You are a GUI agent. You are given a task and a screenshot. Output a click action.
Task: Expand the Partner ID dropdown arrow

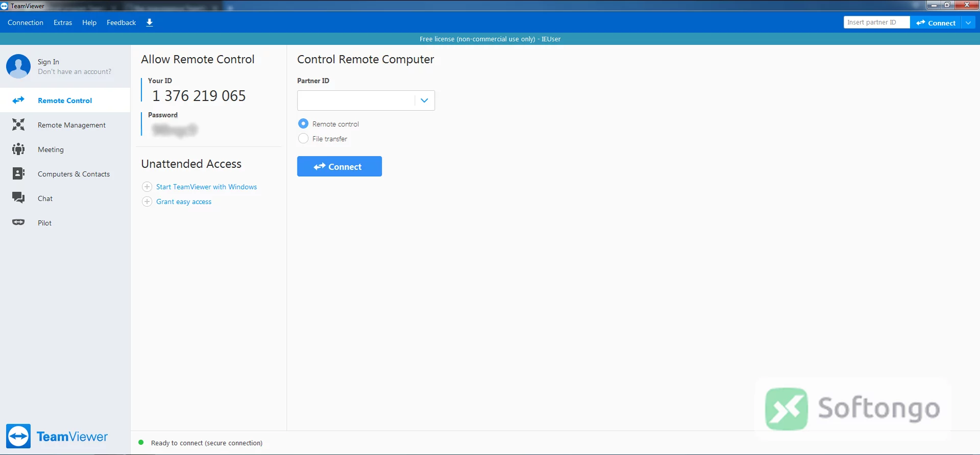[424, 100]
